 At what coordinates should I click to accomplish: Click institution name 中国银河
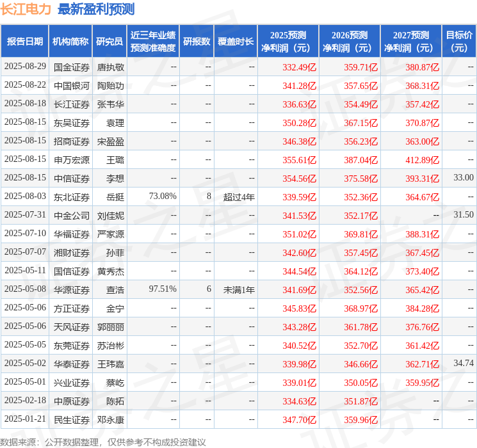(72, 86)
